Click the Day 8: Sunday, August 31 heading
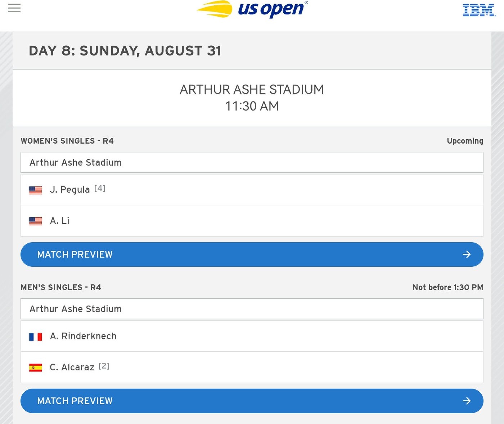 tap(125, 51)
